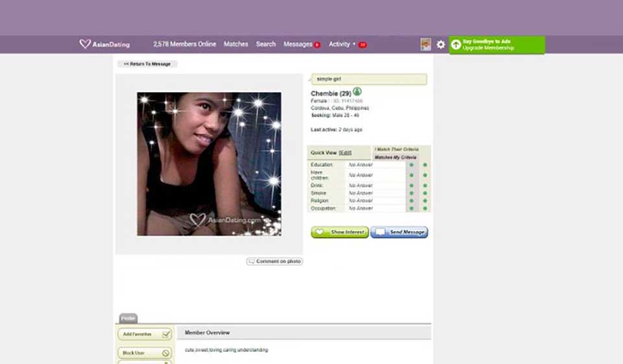Click the block symbol on Block User
Screen dimensions: 623x364
(x=166, y=353)
